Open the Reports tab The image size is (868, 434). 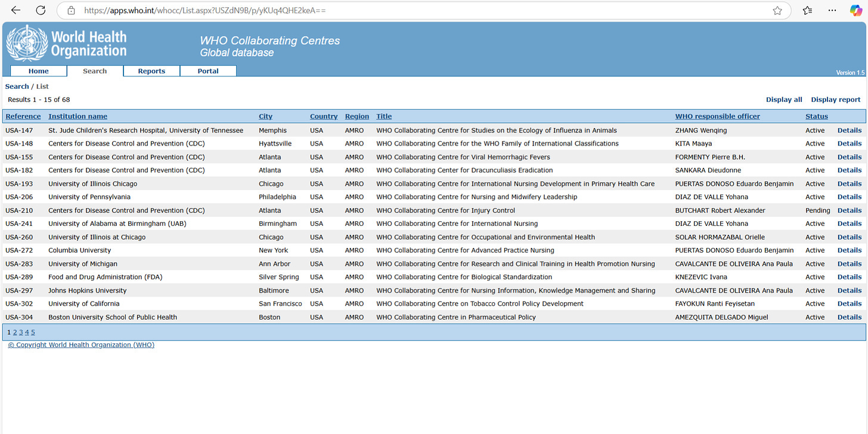coord(151,71)
